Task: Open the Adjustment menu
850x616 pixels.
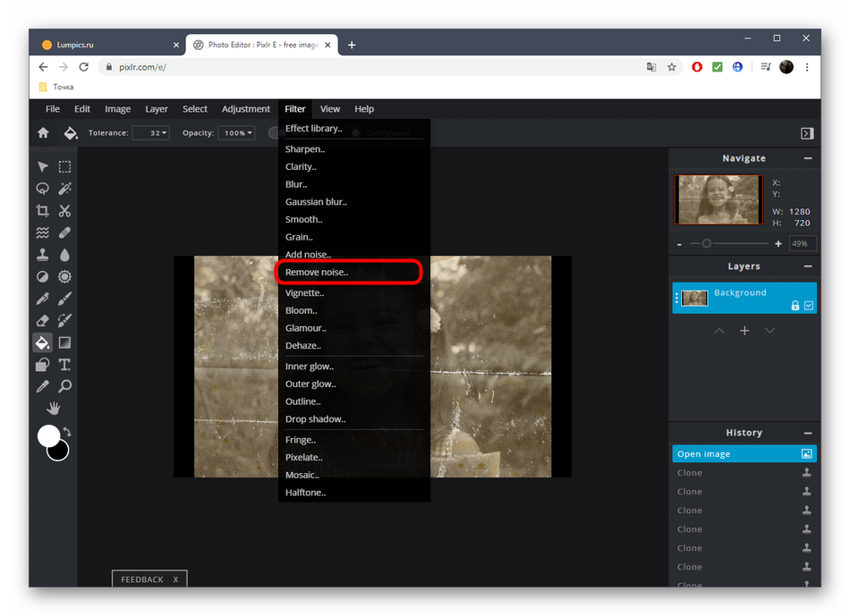Action: [x=246, y=109]
